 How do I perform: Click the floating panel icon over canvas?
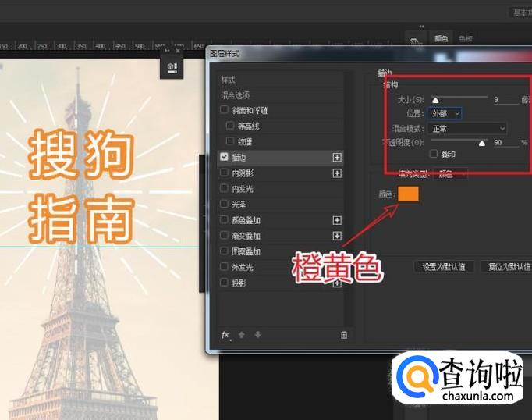pos(172,68)
